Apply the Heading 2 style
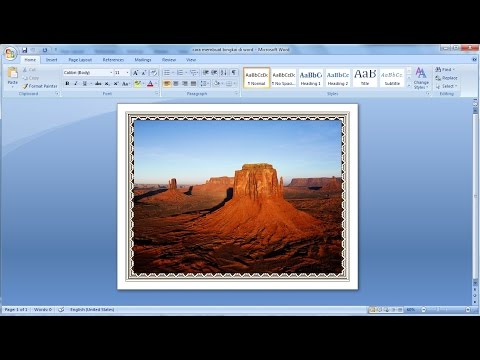 [338, 78]
